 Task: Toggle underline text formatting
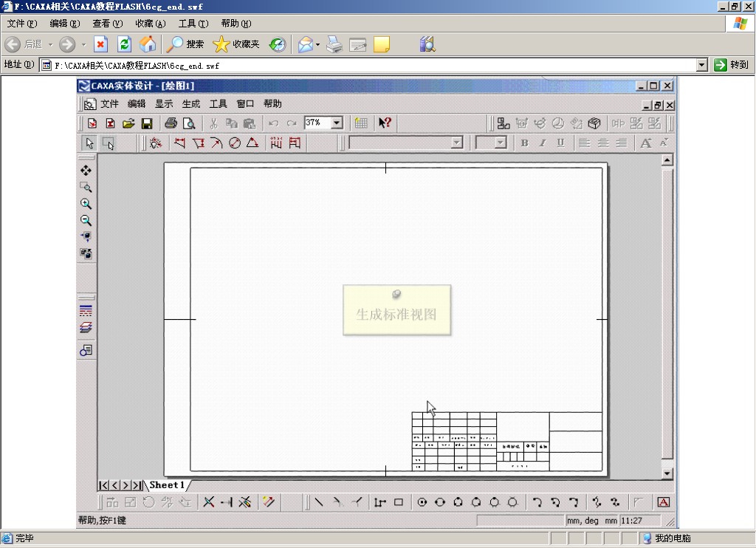point(560,143)
